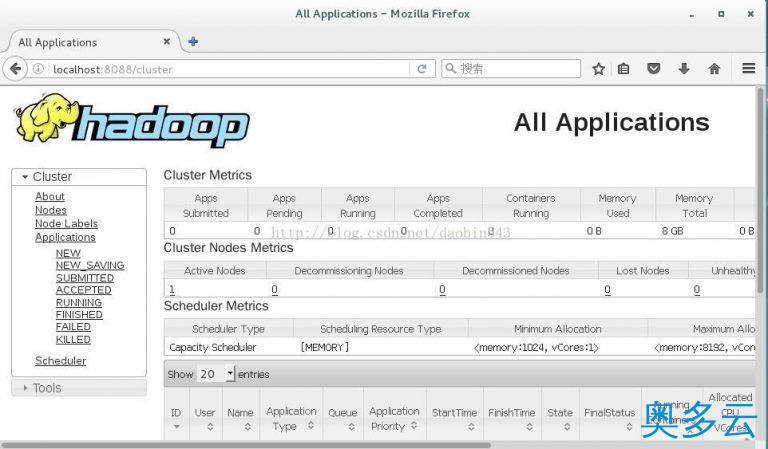Viewport: 768px width, 449px height.
Task: Open the Applications sidebar link
Action: click(x=65, y=237)
